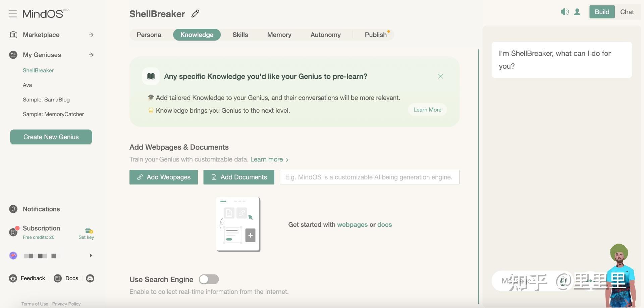Select Sample: SamaBlog genius
The height and width of the screenshot is (308, 644).
(x=46, y=100)
